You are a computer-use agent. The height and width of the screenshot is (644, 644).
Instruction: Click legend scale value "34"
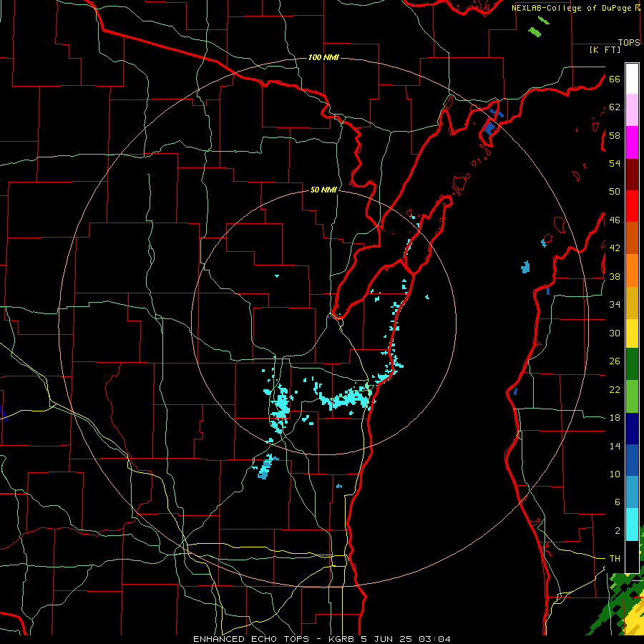pos(615,304)
